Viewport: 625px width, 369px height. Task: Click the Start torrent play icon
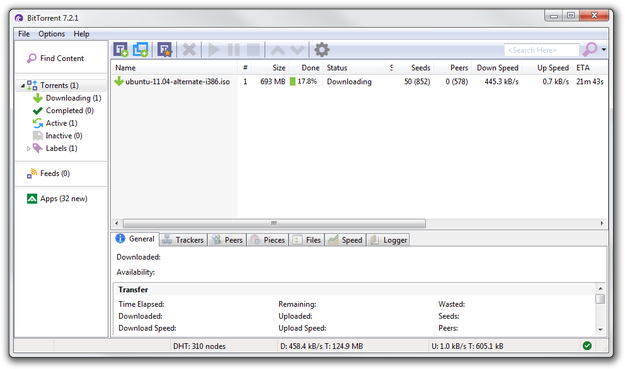[214, 50]
